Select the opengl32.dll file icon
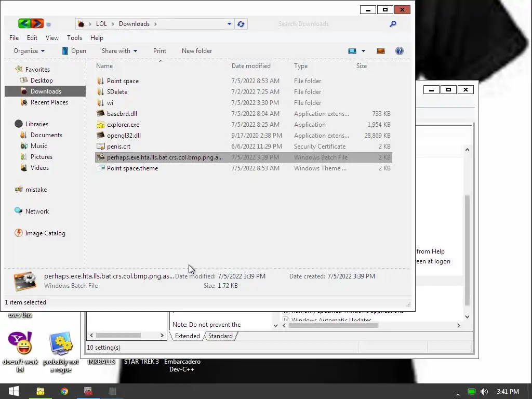Viewport: 532px width, 399px height. pos(100,136)
